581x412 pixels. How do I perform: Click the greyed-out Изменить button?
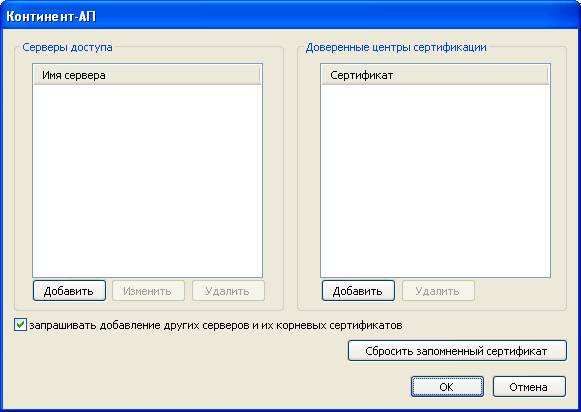(x=148, y=291)
